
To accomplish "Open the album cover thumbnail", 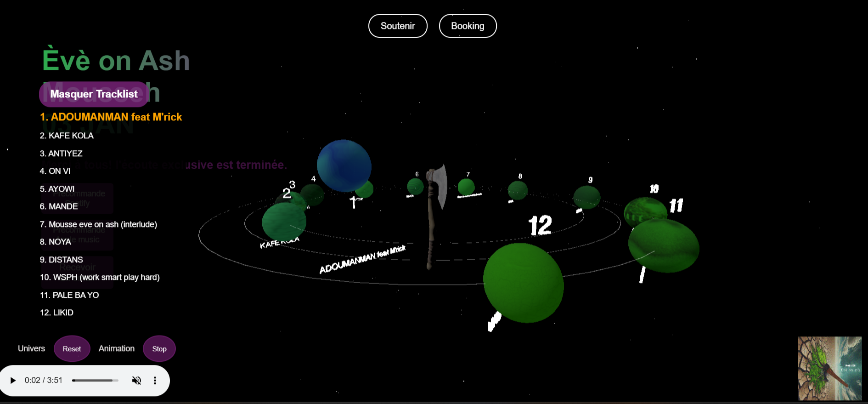I will coord(829,368).
